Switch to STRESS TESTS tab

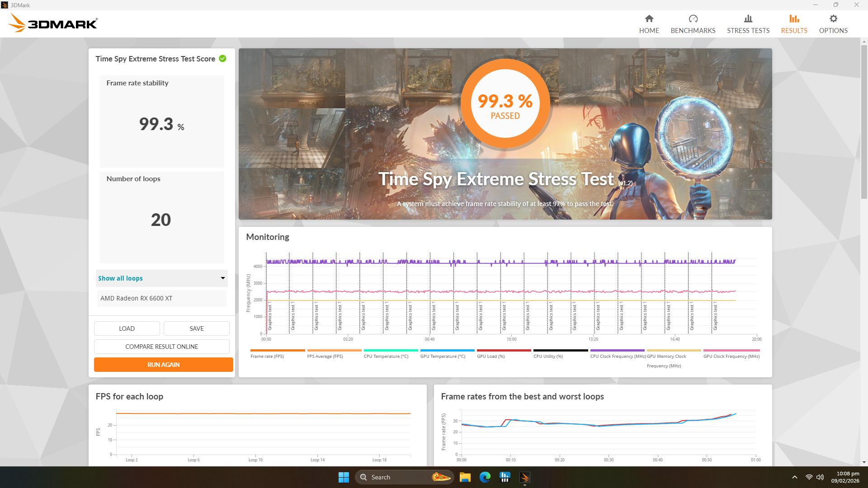tap(748, 31)
